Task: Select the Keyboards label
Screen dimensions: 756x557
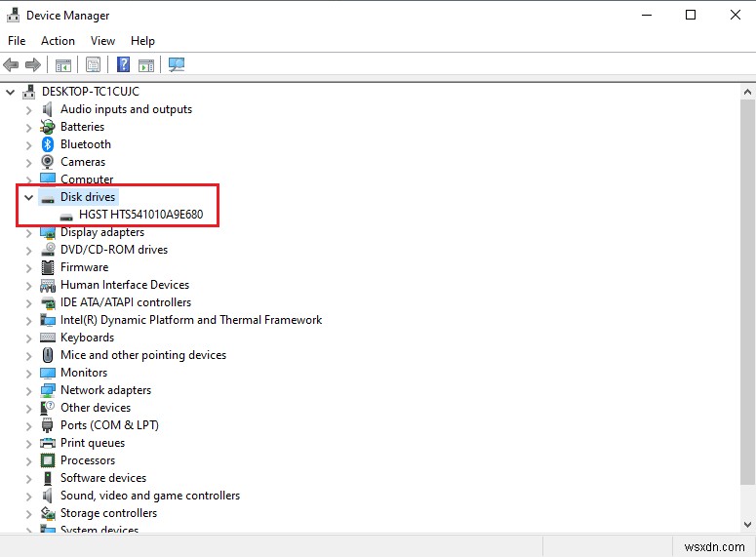Action: click(x=87, y=338)
